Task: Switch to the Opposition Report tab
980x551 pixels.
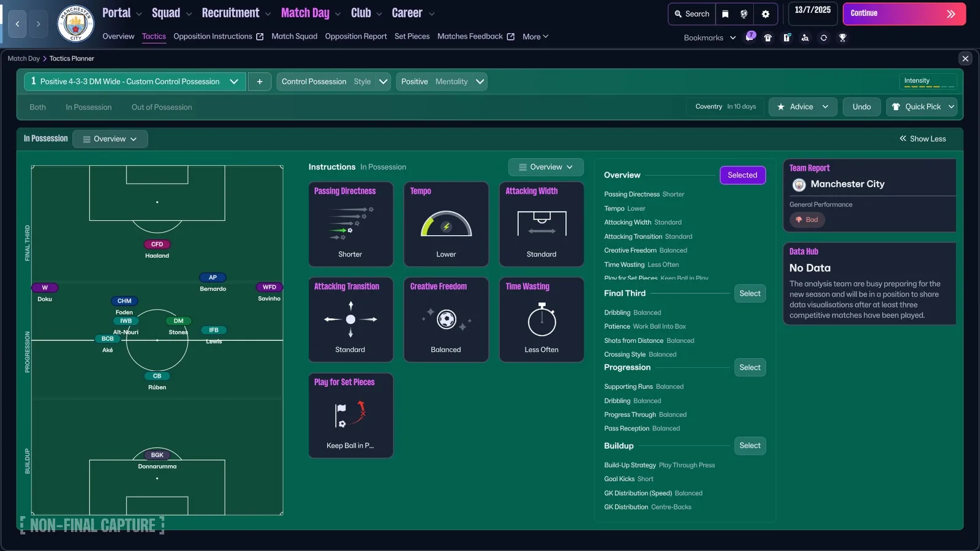Action: point(356,37)
